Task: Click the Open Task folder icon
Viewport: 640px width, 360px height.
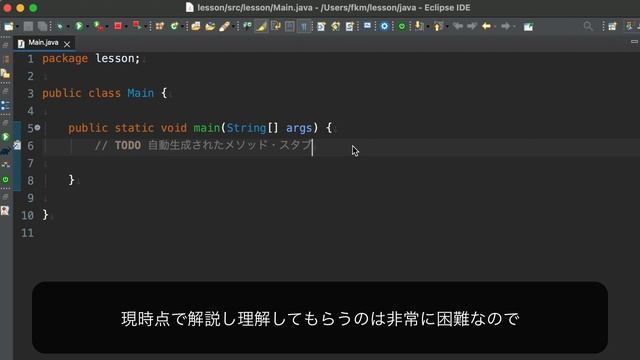Action: tap(210, 27)
